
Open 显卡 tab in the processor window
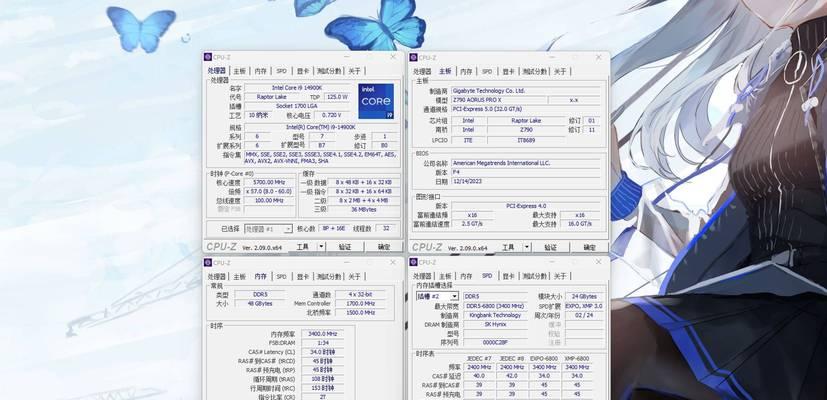click(x=302, y=71)
